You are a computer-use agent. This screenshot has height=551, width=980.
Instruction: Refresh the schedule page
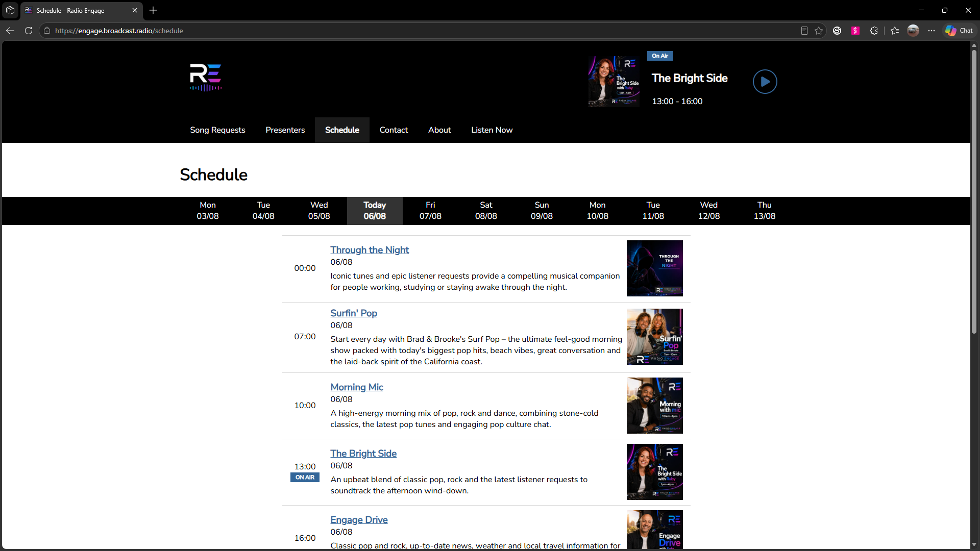29,31
